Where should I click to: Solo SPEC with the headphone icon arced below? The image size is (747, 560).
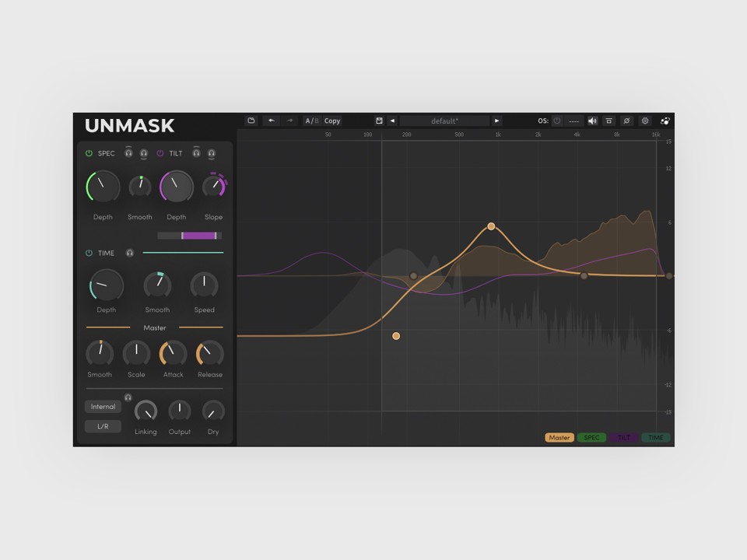144,154
